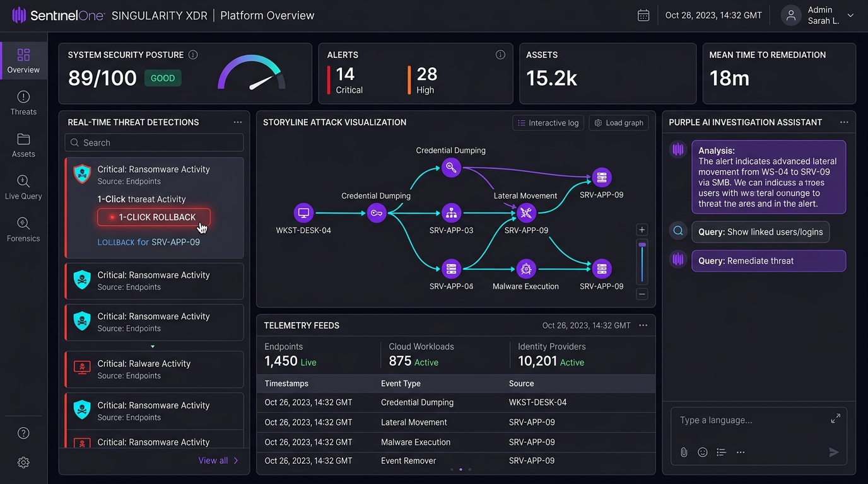Click the Type a language chat input

tap(751, 420)
